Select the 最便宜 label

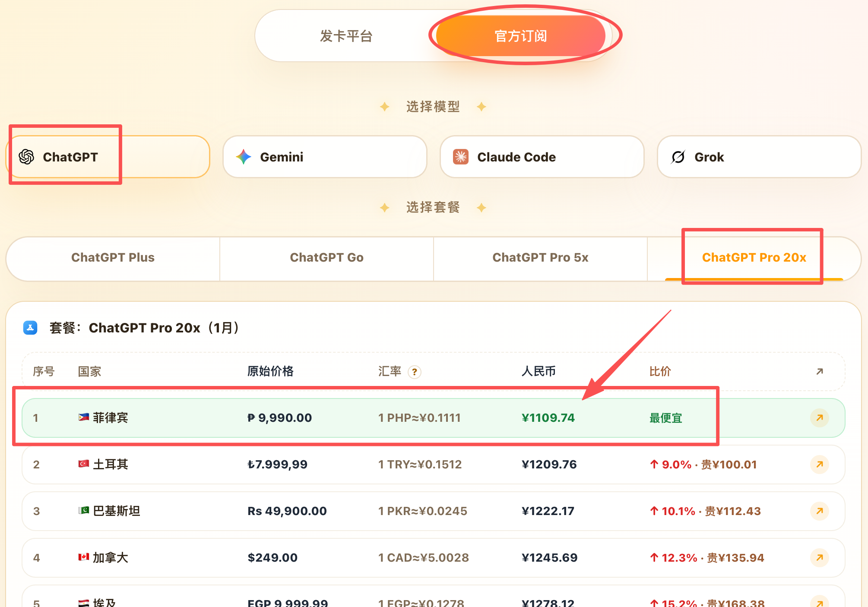click(666, 418)
